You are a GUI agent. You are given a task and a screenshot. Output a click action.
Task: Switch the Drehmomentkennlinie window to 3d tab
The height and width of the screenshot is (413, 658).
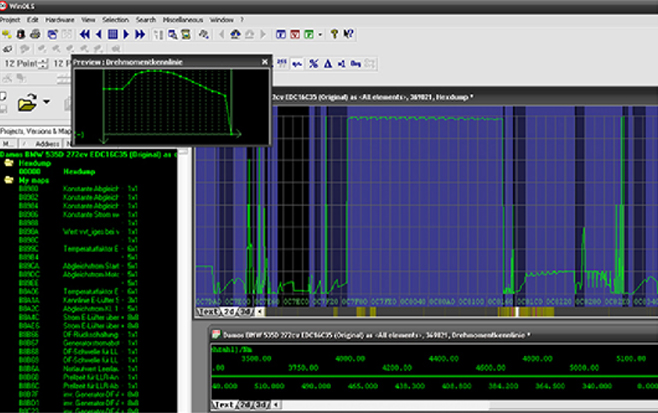pyautogui.click(x=261, y=405)
